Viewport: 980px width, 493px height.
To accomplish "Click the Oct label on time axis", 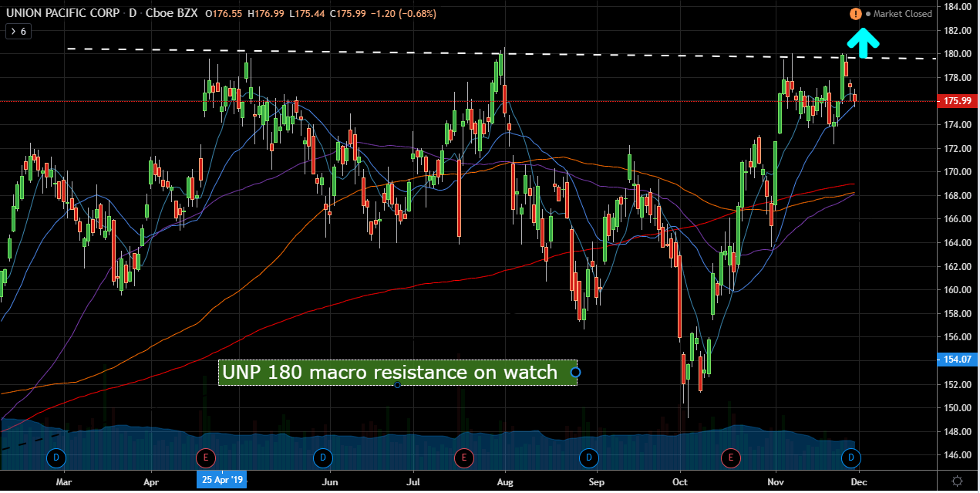I will pos(681,481).
